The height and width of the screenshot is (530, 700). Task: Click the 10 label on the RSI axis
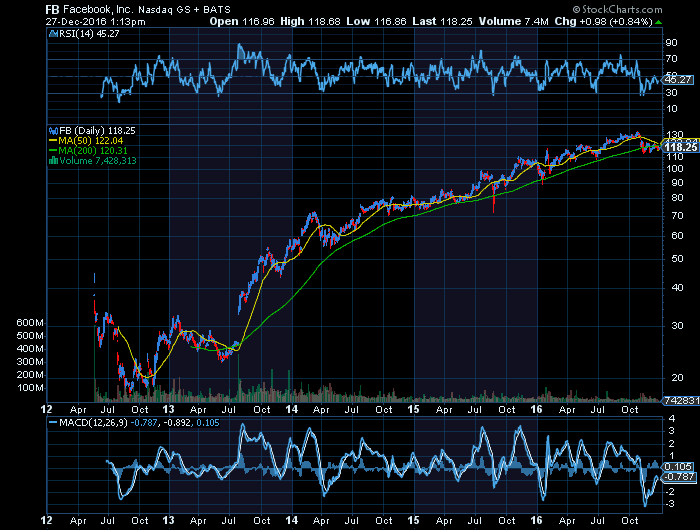click(671, 109)
